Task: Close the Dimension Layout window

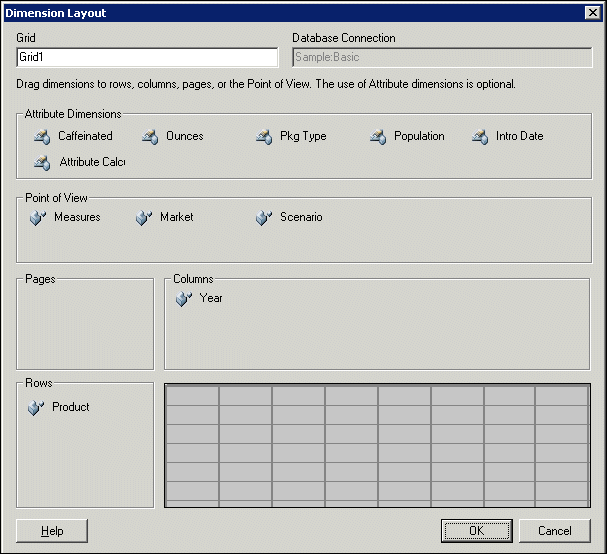Action: tap(593, 13)
